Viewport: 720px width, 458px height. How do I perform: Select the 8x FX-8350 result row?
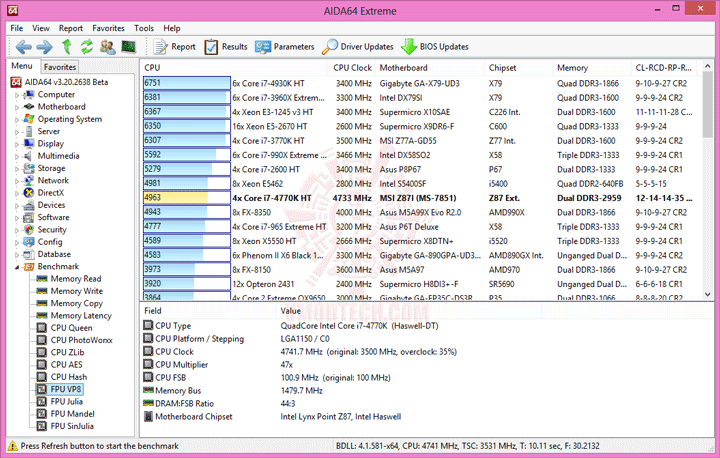point(420,213)
